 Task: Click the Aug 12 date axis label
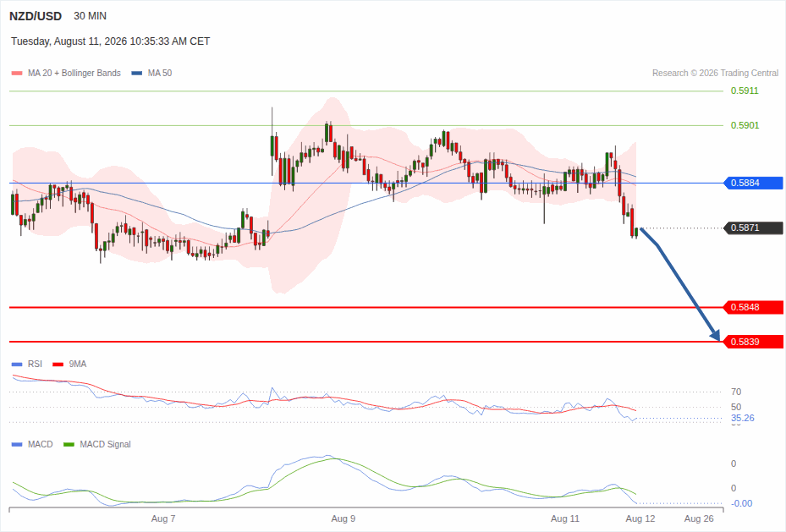click(640, 518)
